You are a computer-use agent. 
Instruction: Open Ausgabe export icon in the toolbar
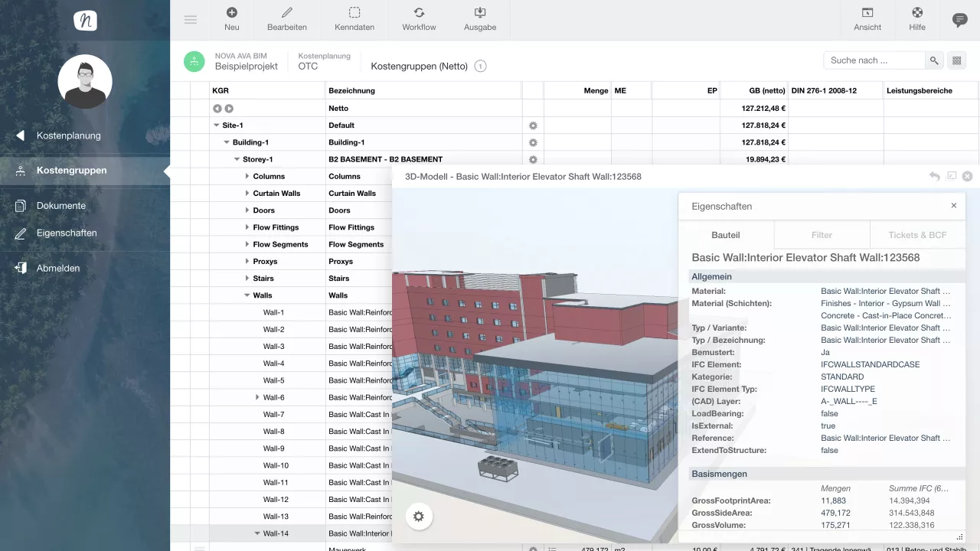(x=479, y=11)
